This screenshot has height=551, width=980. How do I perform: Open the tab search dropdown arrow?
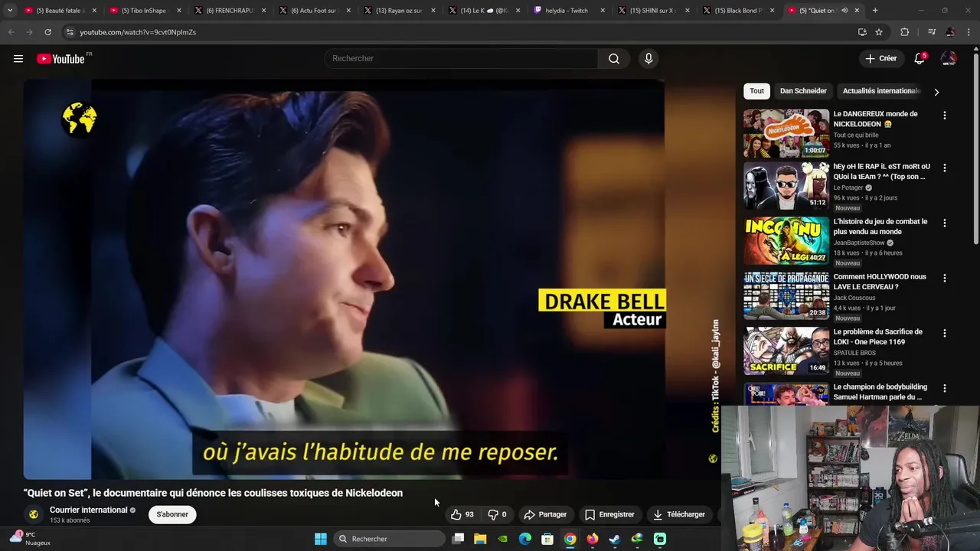tap(10, 11)
